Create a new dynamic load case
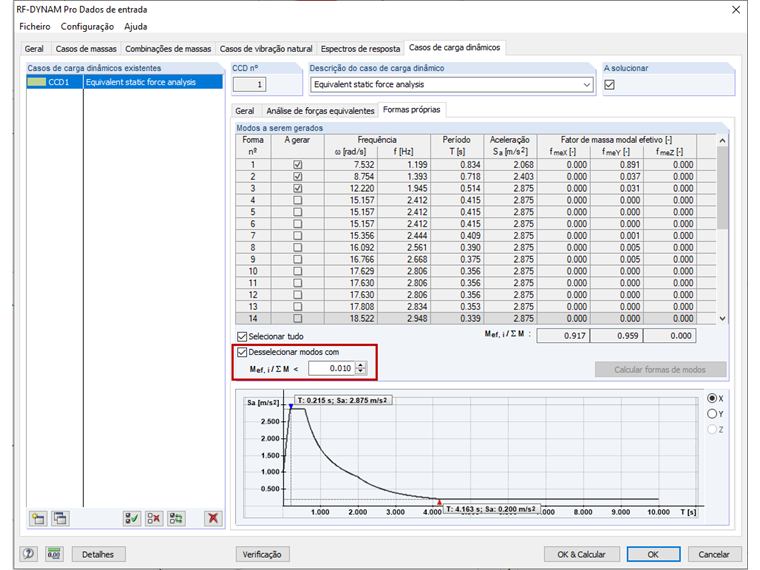The height and width of the screenshot is (570, 760). (38, 519)
